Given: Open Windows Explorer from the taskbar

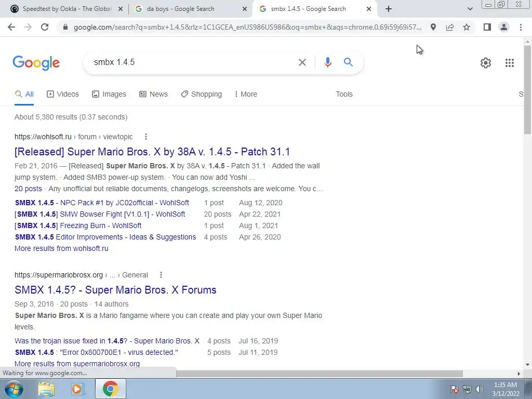Looking at the screenshot, I should (46, 389).
